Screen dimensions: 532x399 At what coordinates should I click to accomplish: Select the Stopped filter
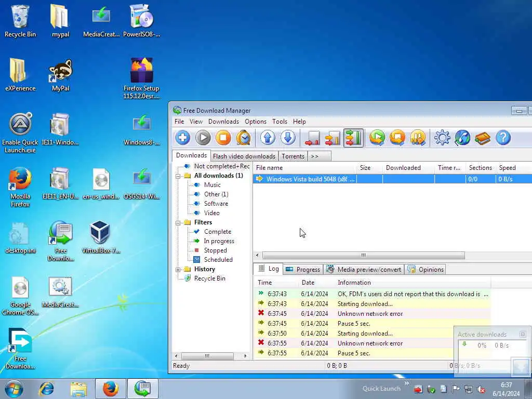[x=215, y=250]
